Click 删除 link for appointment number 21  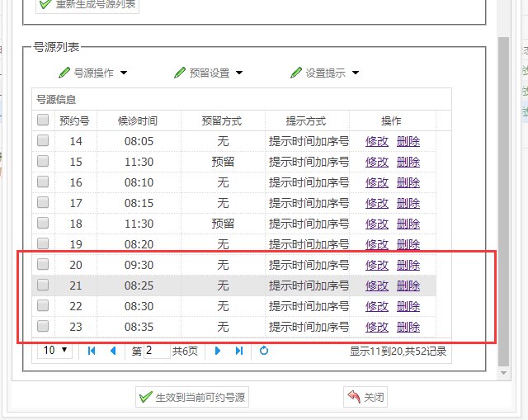(x=408, y=286)
